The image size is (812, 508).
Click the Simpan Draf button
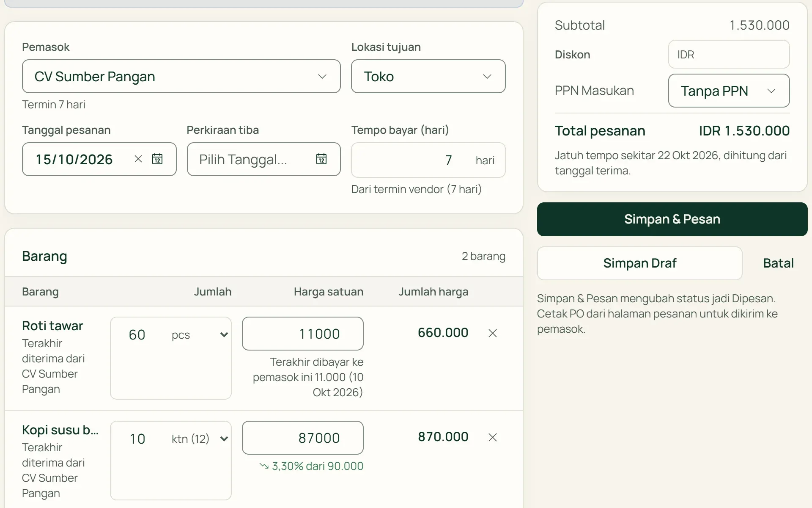click(x=639, y=263)
